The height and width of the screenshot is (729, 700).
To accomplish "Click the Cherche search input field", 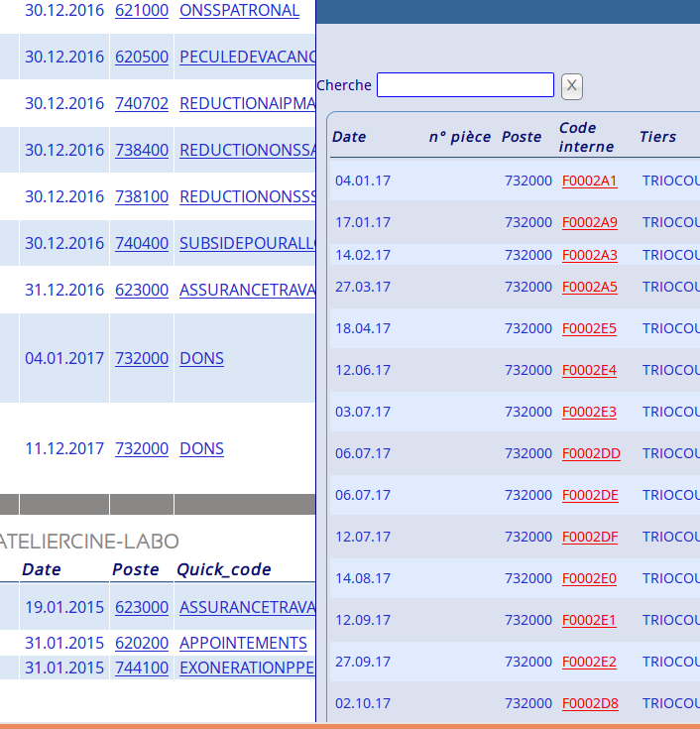I will 465,85.
